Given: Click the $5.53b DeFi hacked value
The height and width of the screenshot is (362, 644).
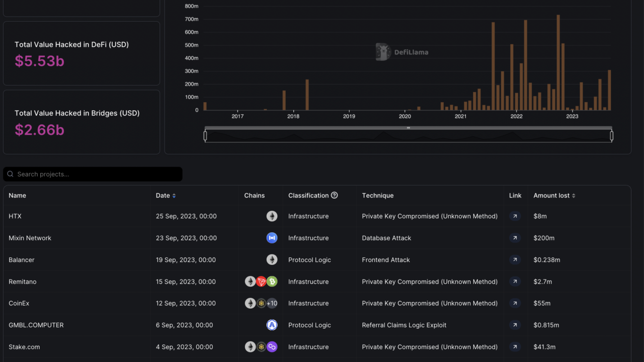Looking at the screenshot, I should pyautogui.click(x=39, y=61).
